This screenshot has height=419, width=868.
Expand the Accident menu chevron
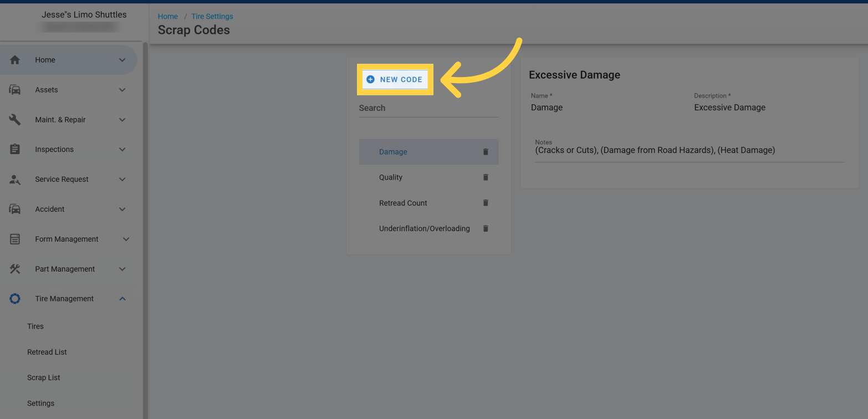(x=122, y=209)
